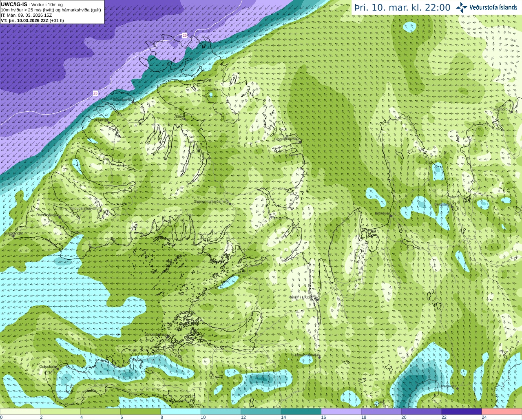Image resolution: width=522 pixels, height=420 pixels.
Task: Click the scale number 16
Action: pos(323,417)
